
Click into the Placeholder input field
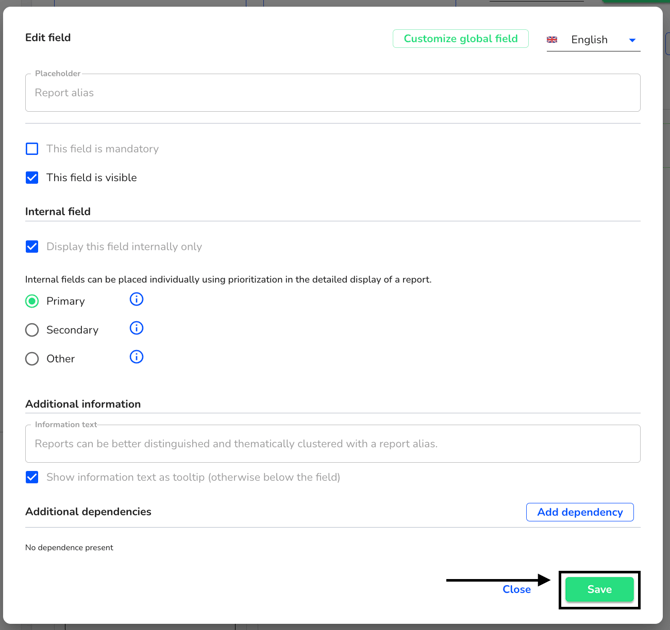(332, 93)
